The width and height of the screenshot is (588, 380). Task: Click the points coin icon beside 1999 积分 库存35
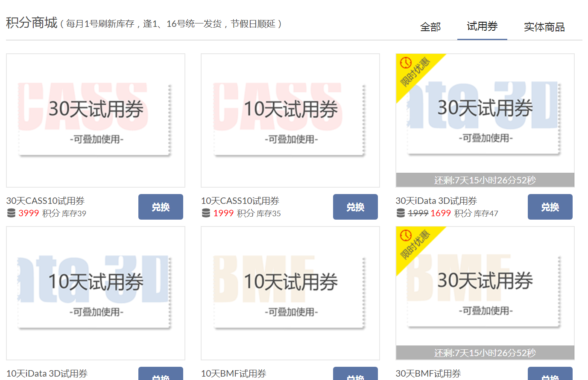coord(206,213)
